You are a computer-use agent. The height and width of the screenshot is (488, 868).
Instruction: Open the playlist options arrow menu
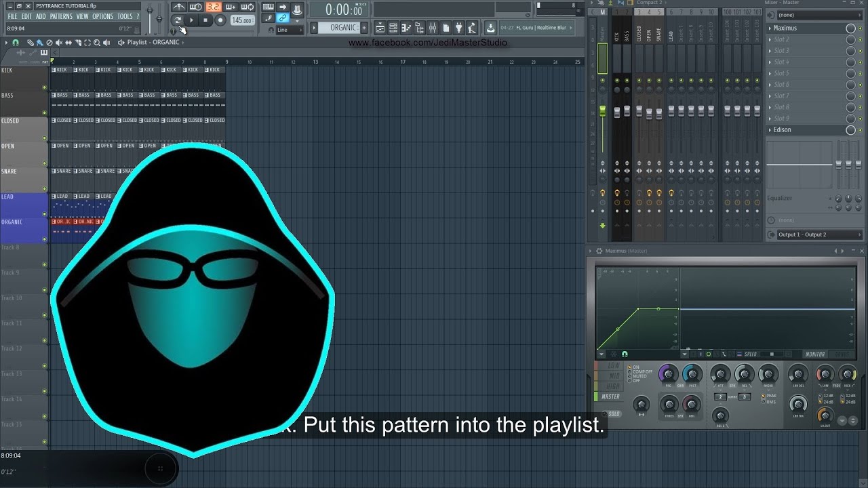[x=7, y=42]
